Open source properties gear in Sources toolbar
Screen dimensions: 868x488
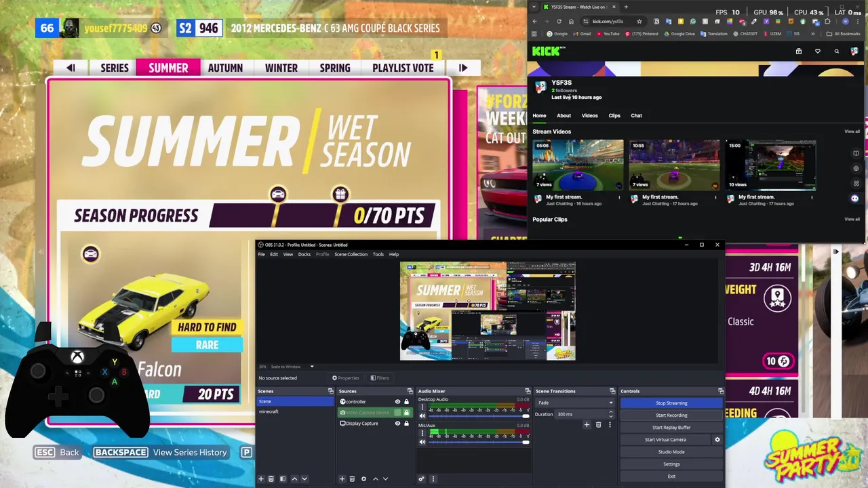tap(363, 479)
